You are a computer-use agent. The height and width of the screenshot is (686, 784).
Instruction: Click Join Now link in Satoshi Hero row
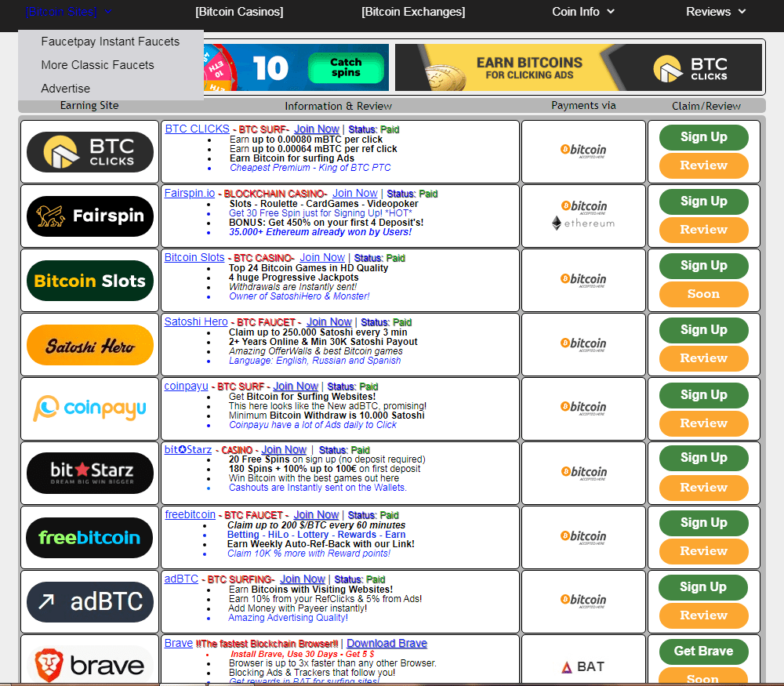tap(329, 322)
